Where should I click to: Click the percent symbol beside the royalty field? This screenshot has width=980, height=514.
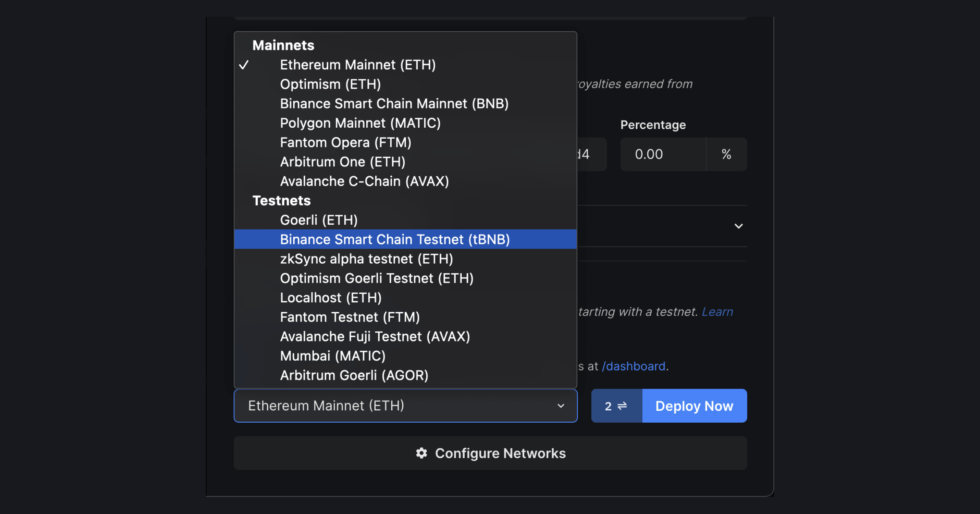coord(726,154)
